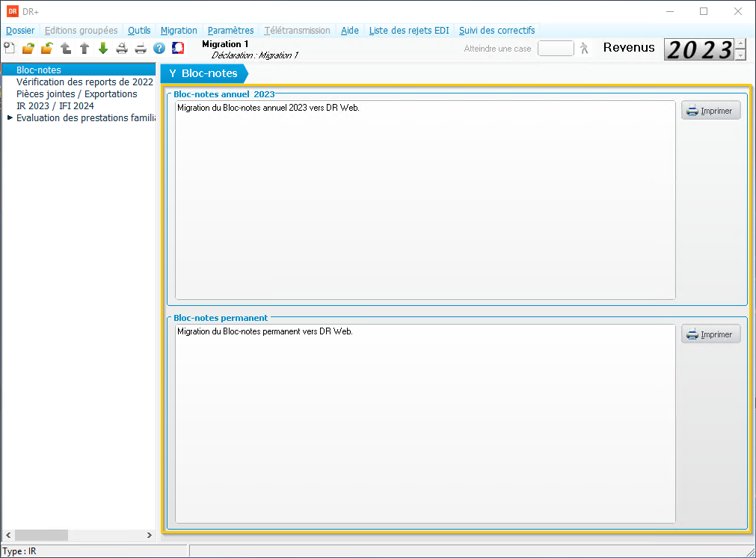756x558 pixels.
Task: Click the French Republic Marianne logo icon
Action: pyautogui.click(x=179, y=49)
